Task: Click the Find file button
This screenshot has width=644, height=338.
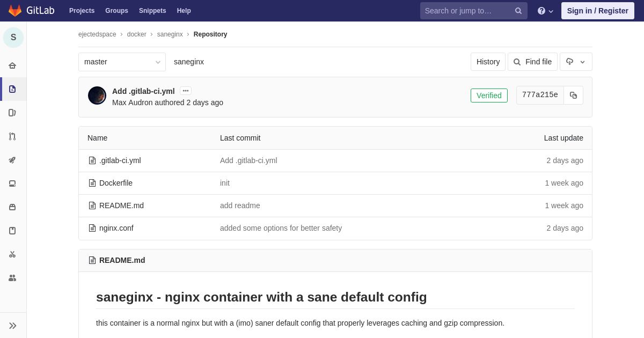Action: click(532, 62)
